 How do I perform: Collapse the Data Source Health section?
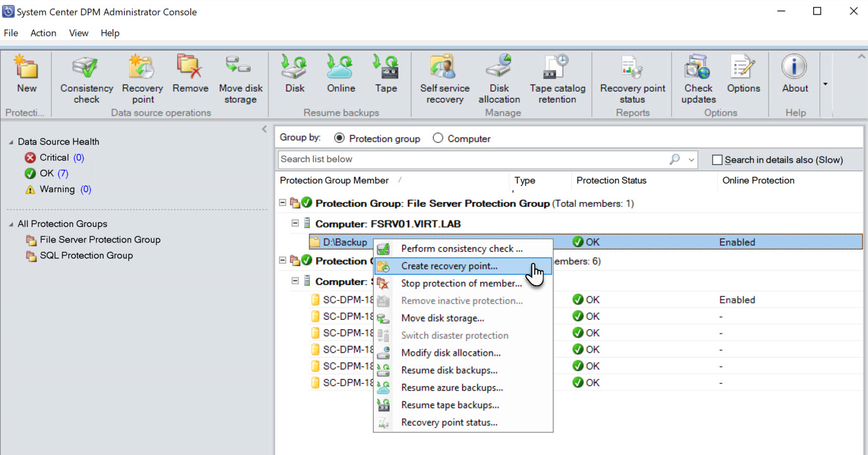pos(11,142)
